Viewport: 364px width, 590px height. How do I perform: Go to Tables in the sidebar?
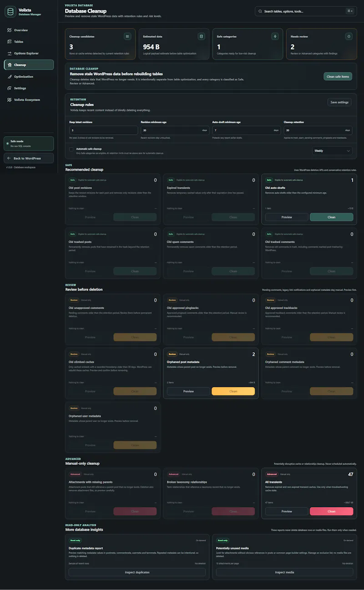(x=29, y=41)
